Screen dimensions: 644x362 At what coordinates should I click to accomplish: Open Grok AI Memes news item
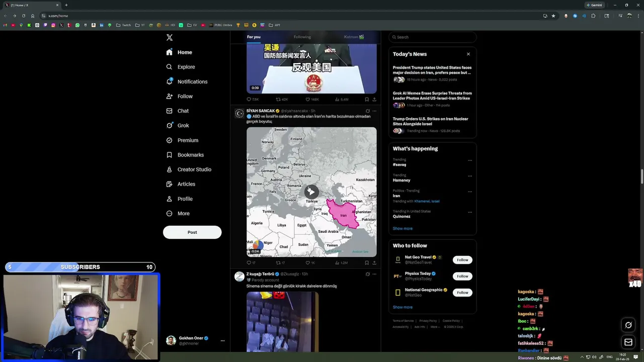point(432,99)
